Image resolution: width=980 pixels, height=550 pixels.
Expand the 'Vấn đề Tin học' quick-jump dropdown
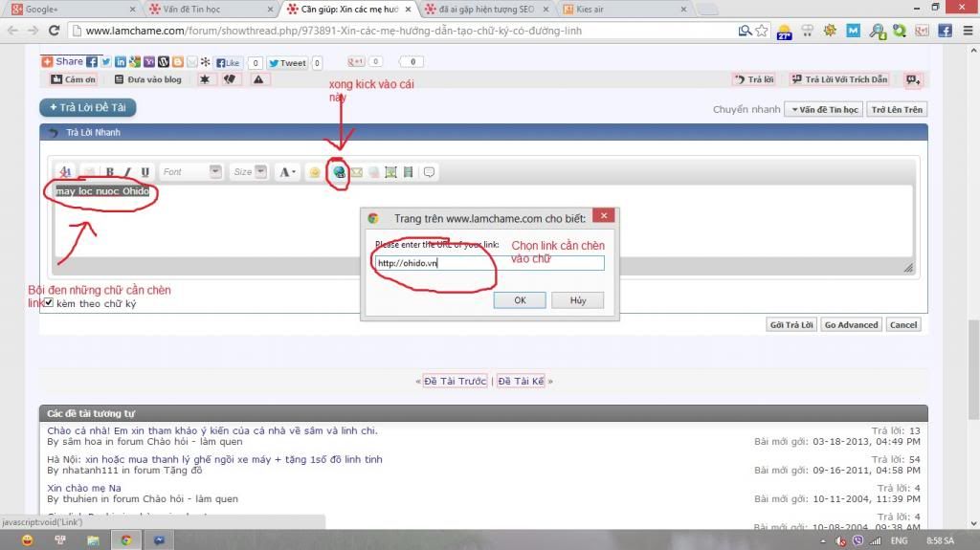823,109
